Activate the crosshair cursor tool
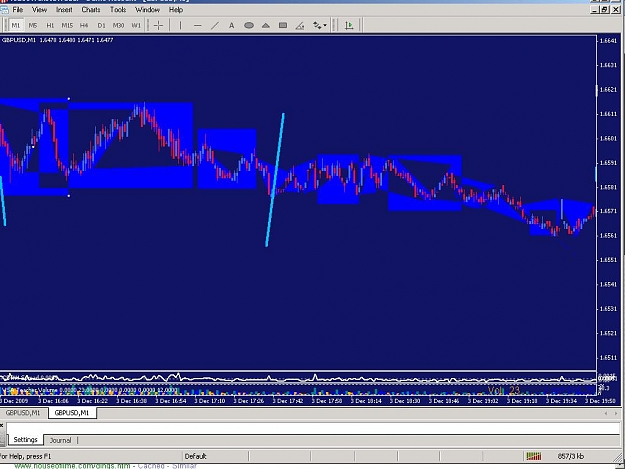This screenshot has width=625, height=469. tap(158, 26)
